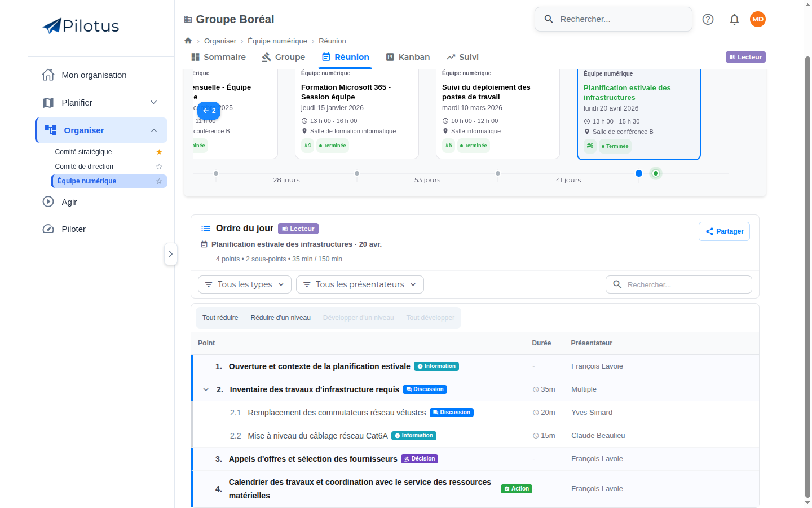812x508 pixels.
Task: Select sub-point 2.2 Mise à niveau du câblage
Action: click(x=475, y=436)
